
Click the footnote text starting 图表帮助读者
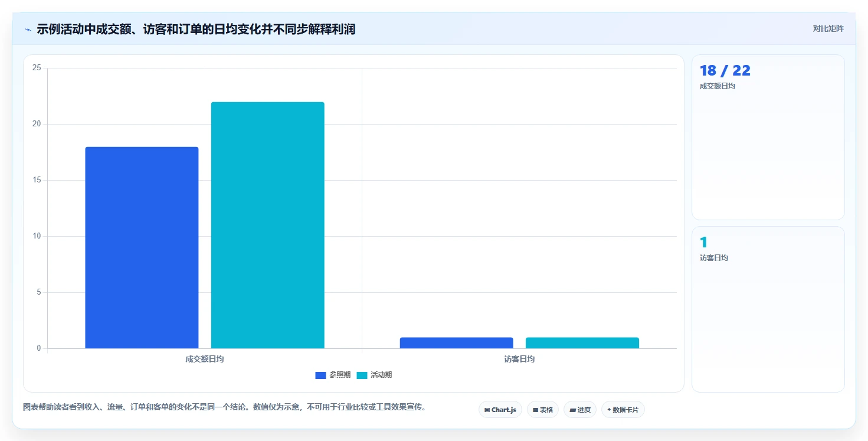coord(224,407)
